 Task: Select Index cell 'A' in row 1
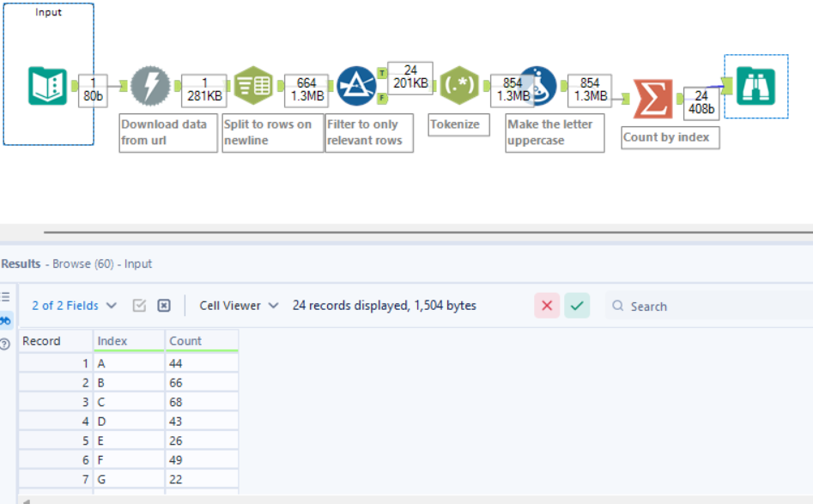pos(129,363)
